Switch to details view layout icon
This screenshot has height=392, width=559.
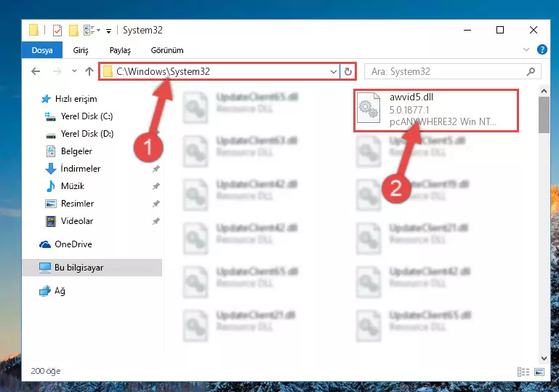pyautogui.click(x=523, y=372)
